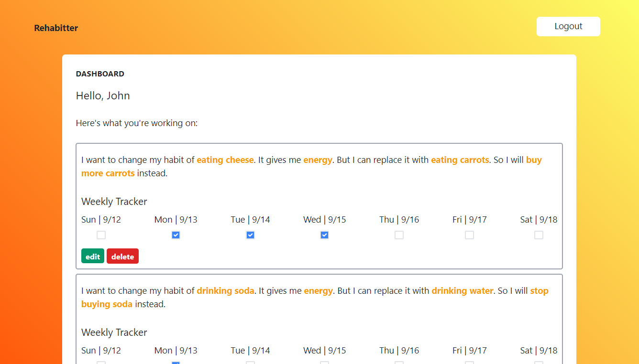This screenshot has height=364, width=639.
Task: Uncheck the Tue 9/14 box in the cheese tracker
Action: coord(250,235)
